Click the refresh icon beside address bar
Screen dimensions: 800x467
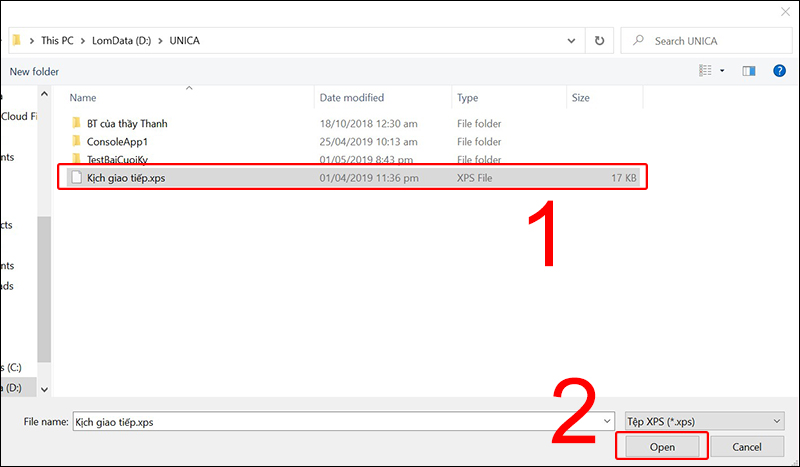(599, 41)
